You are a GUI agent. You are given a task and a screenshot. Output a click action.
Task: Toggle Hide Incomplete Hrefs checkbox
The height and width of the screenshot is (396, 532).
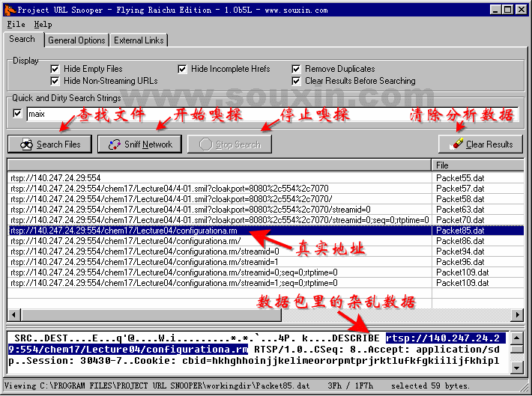tap(182, 69)
